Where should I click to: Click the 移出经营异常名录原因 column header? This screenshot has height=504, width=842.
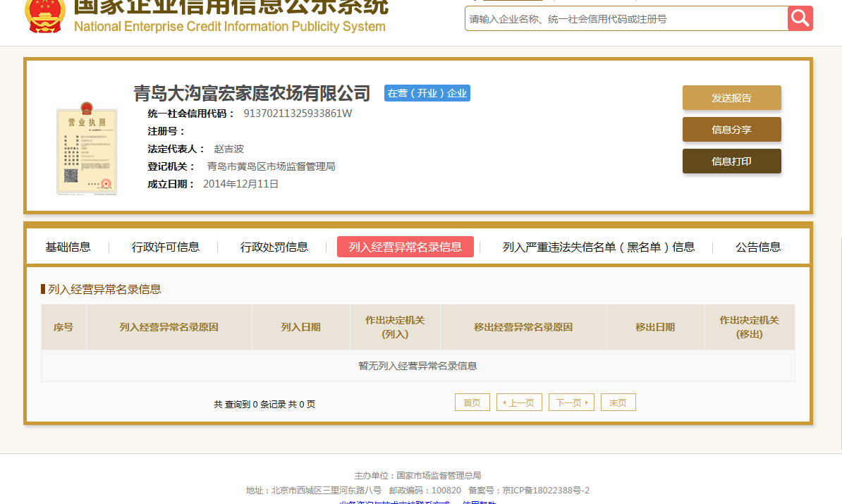pyautogui.click(x=523, y=327)
